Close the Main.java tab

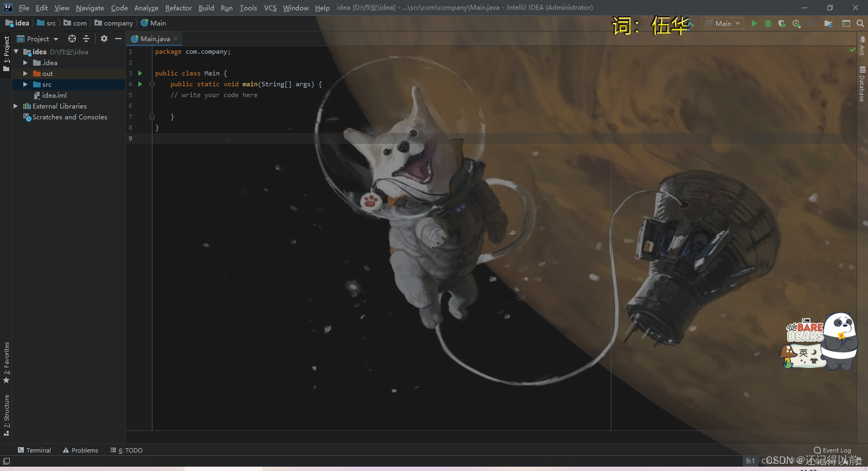pos(176,39)
